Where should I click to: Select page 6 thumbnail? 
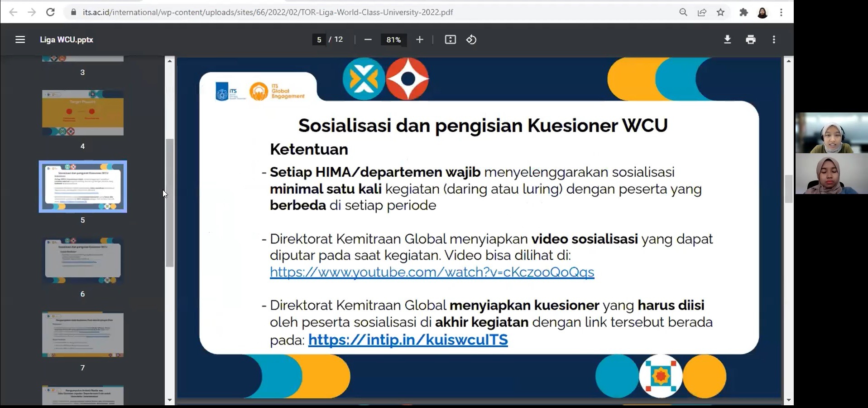coord(83,261)
